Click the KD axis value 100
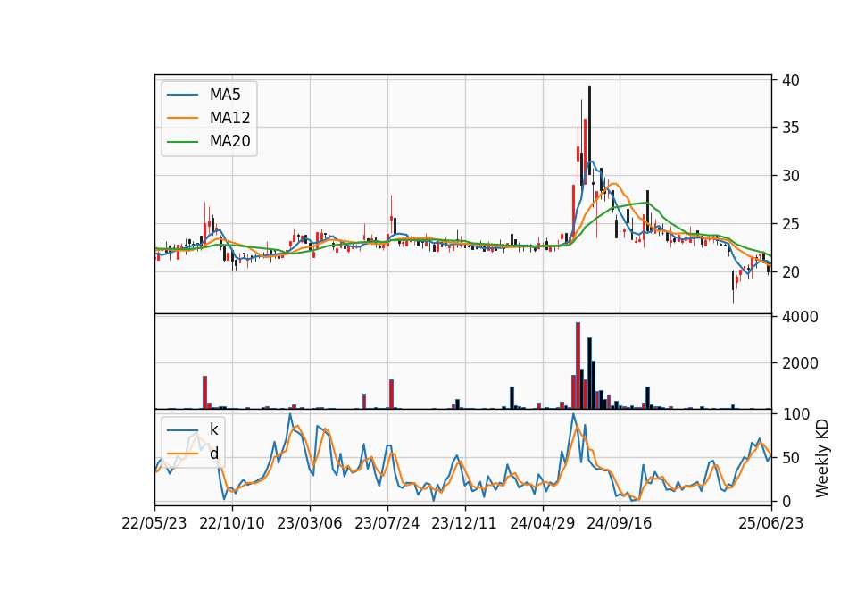This screenshot has height=616, width=857. (795, 414)
